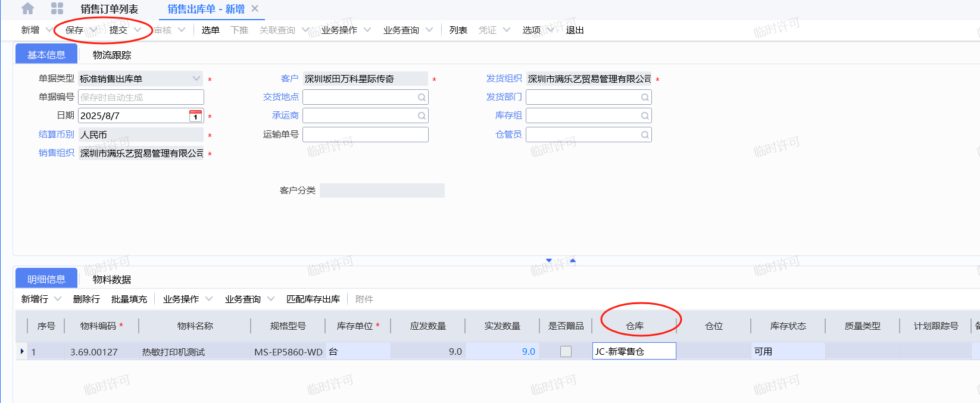Switch to the 物流跟踪 tab

coord(112,55)
